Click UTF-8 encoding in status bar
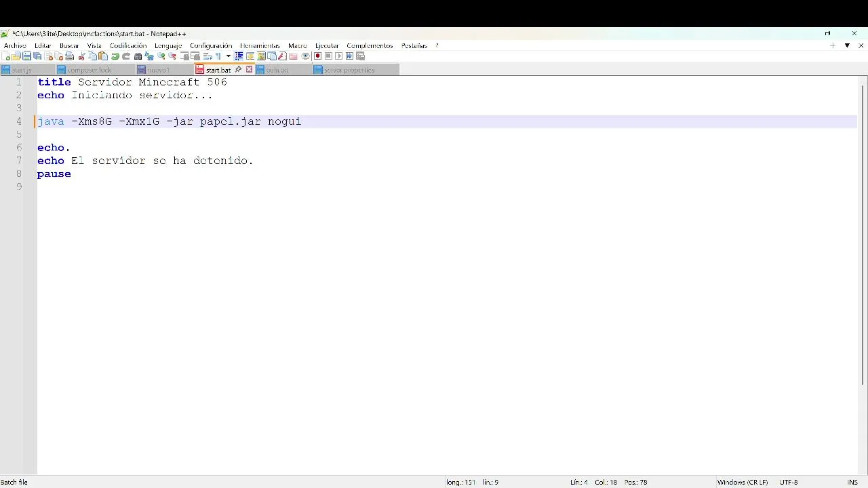Image resolution: width=868 pixels, height=488 pixels. pos(789,482)
